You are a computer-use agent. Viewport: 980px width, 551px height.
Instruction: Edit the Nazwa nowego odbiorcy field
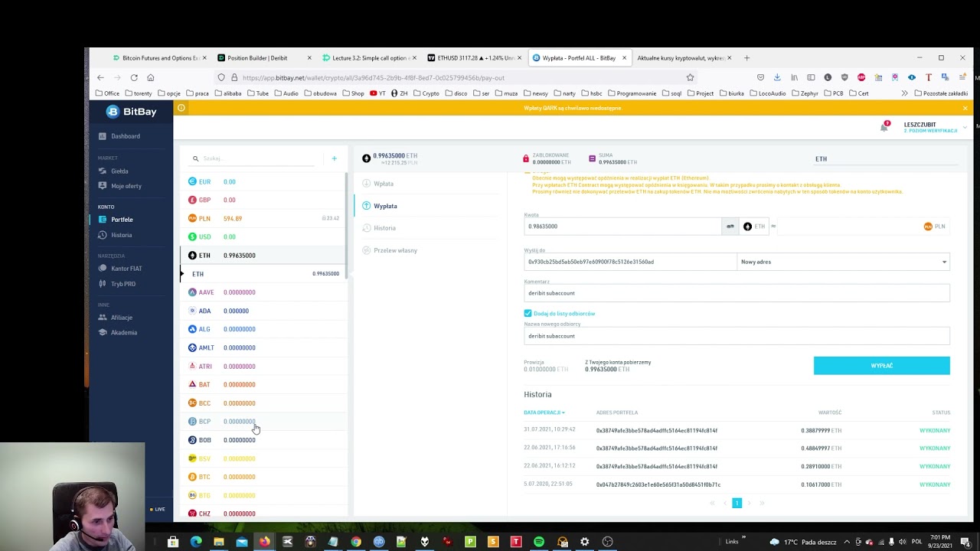[x=737, y=336]
